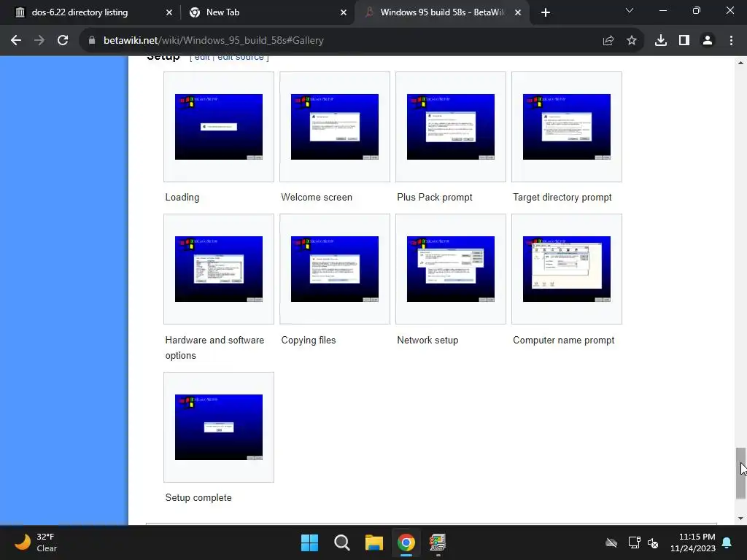
Task: Click the muted volume tray icon
Action: (x=653, y=542)
